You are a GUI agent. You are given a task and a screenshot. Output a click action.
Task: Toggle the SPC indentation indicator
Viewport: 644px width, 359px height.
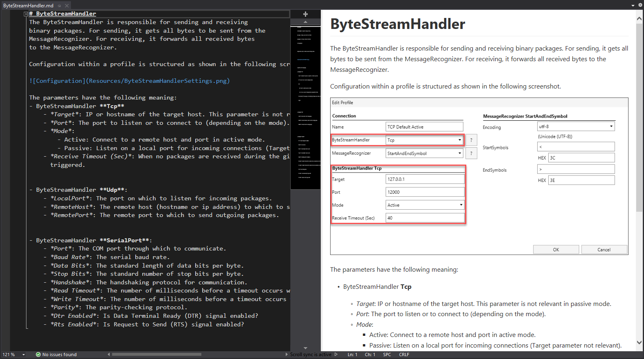point(387,355)
